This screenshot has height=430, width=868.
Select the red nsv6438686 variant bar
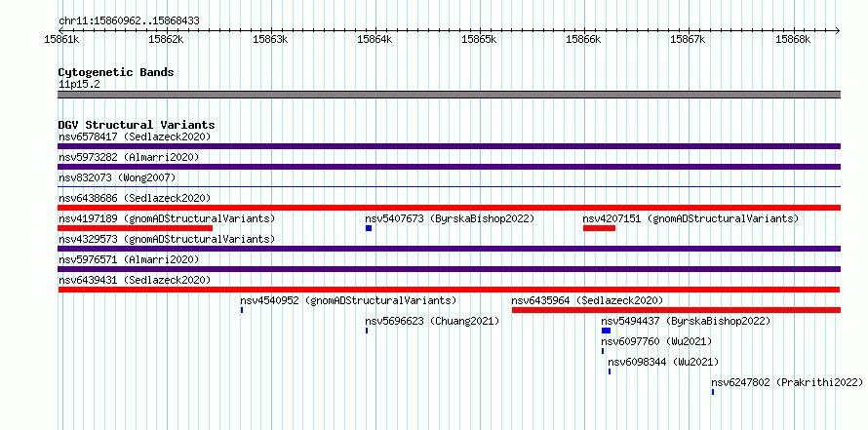449,208
